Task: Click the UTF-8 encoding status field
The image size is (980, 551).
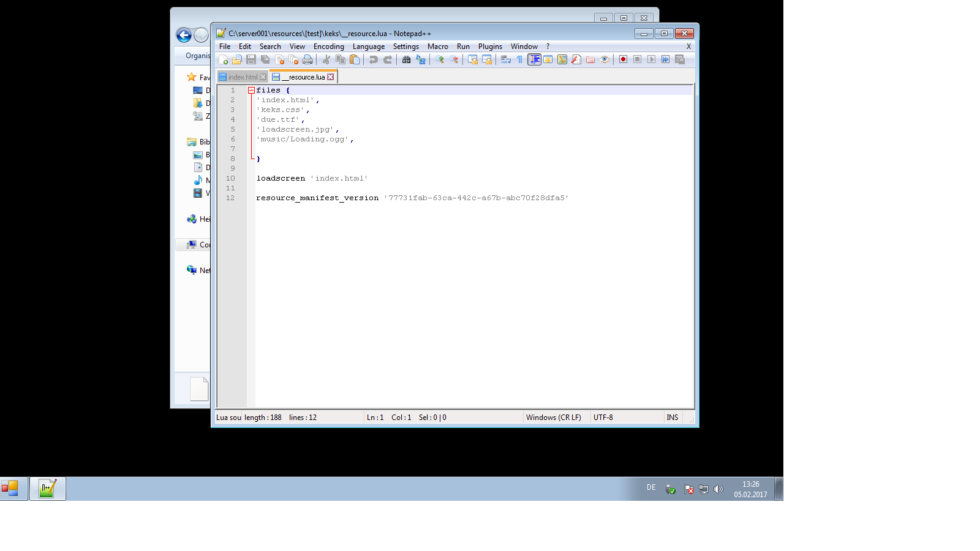Action: 603,417
